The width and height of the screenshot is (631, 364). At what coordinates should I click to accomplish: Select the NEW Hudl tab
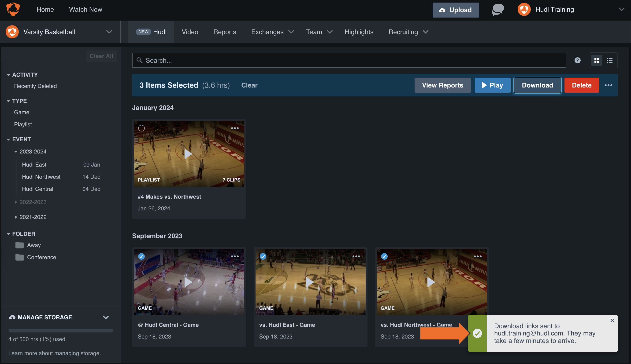(151, 32)
